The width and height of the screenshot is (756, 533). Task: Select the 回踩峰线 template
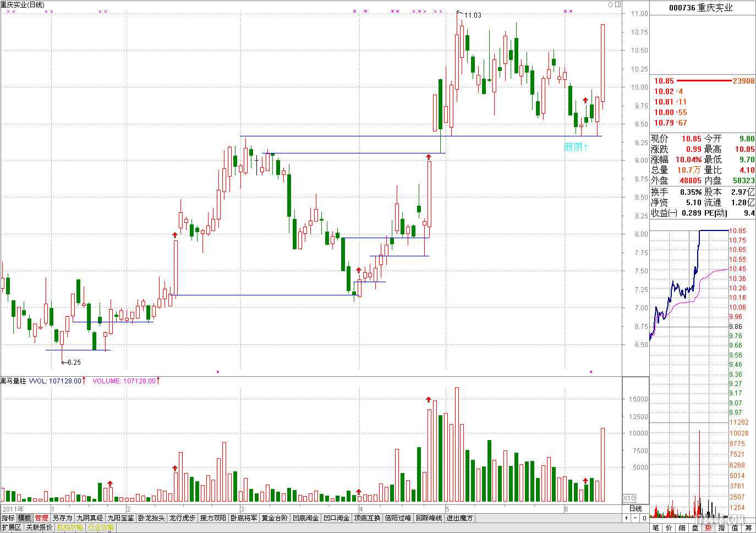(429, 518)
